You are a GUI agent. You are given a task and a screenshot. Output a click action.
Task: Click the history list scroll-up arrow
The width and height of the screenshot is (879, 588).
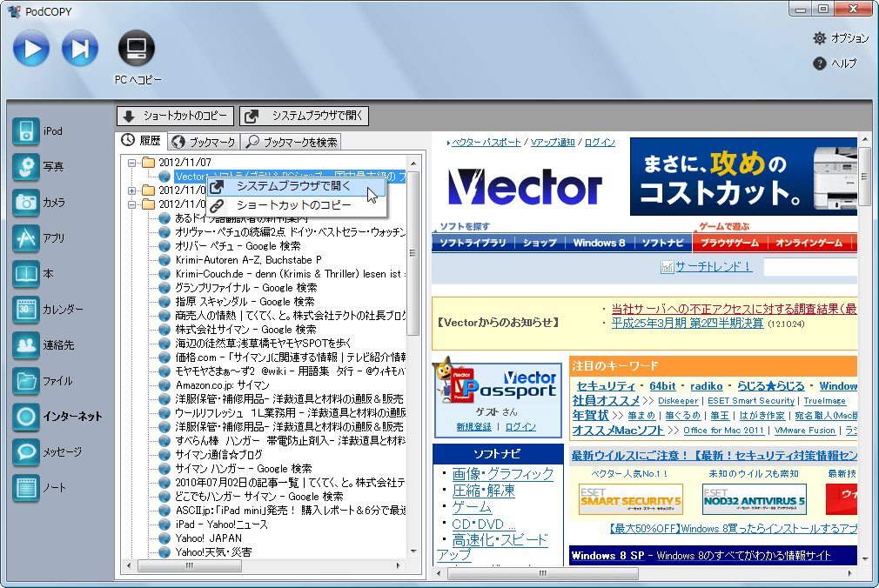point(413,164)
